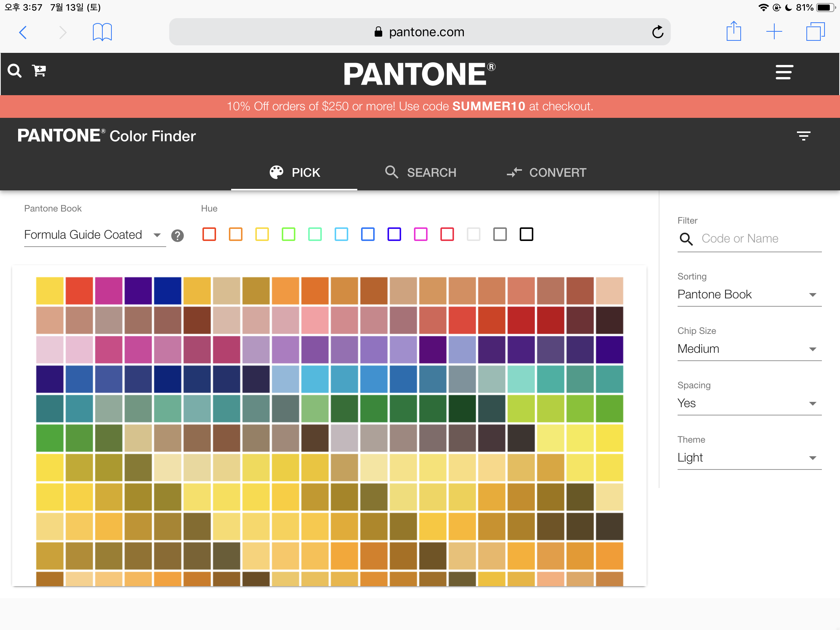This screenshot has height=630, width=840.
Task: Reload the pantone.com page
Action: pos(658,32)
